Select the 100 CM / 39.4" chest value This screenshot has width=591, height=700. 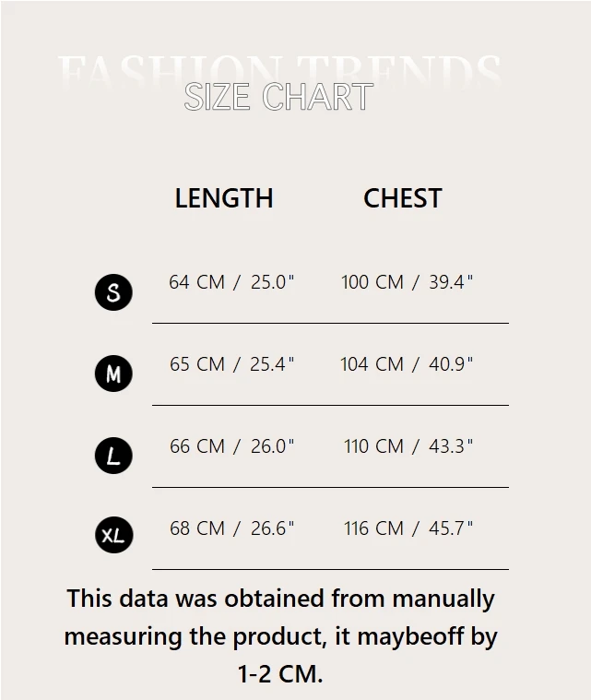407,282
